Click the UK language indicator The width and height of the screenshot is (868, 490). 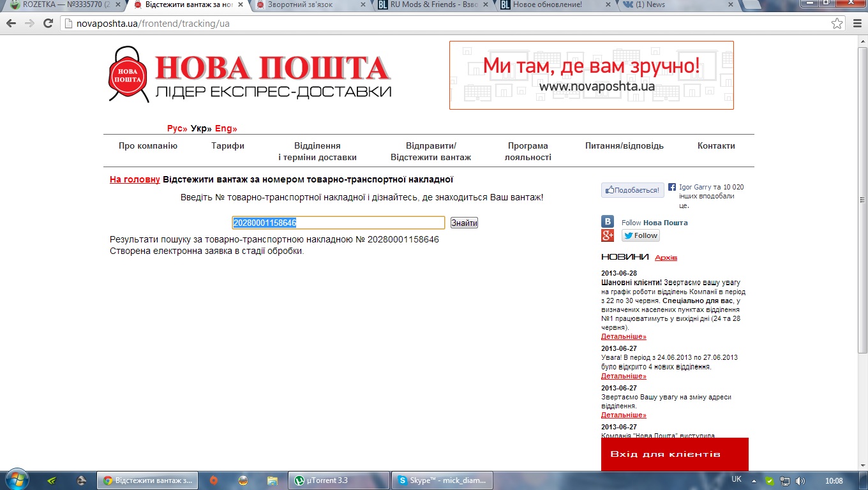(737, 479)
